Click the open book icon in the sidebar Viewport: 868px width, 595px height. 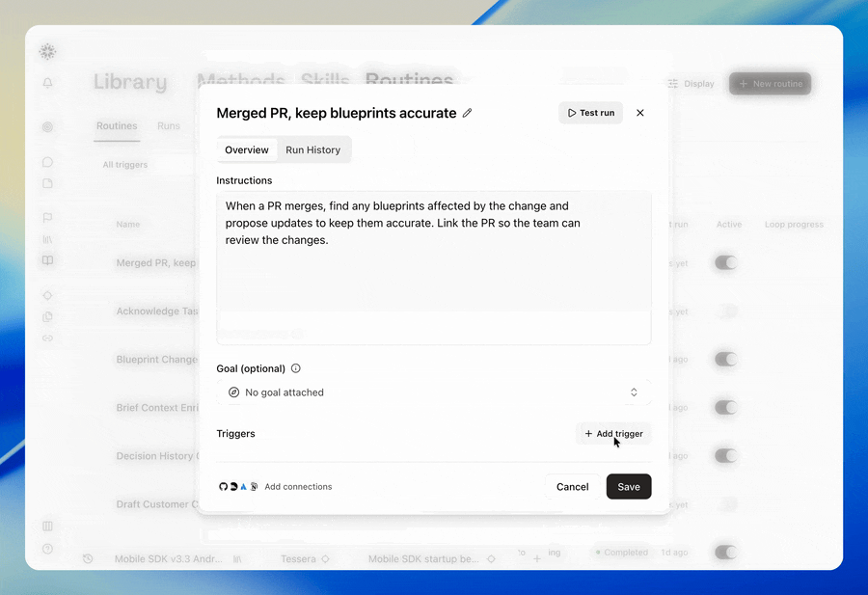click(x=47, y=260)
